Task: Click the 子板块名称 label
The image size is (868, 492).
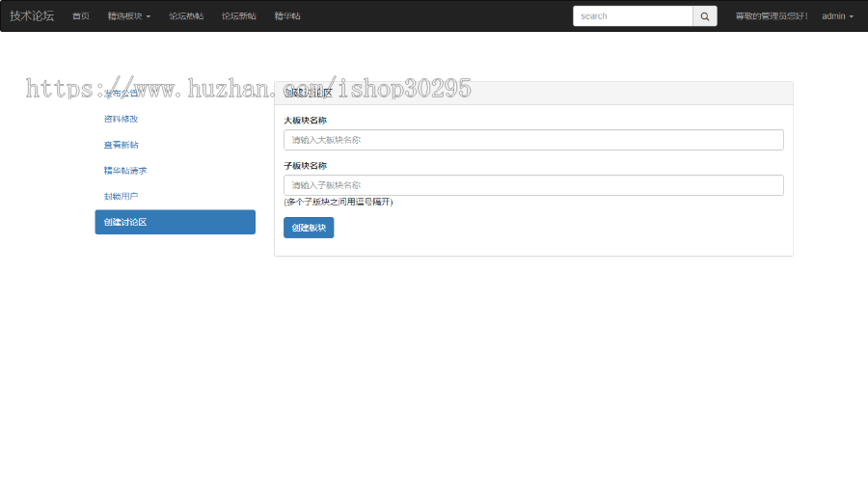Action: click(305, 166)
